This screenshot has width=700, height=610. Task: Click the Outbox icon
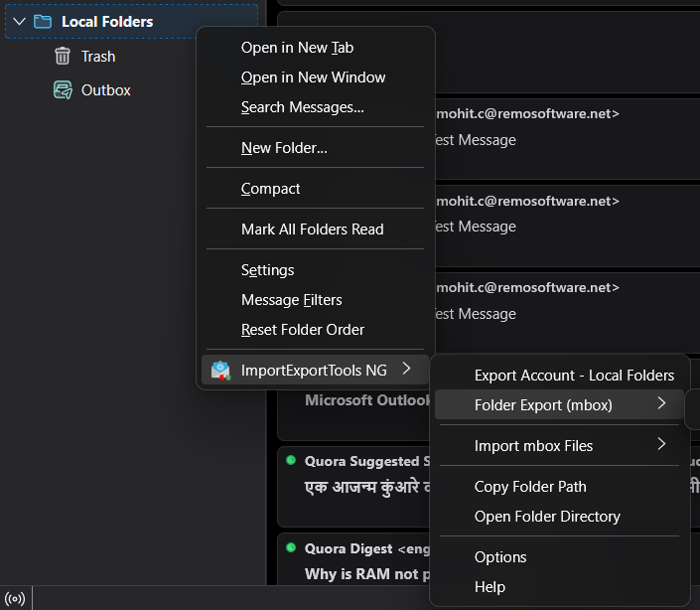pyautogui.click(x=63, y=90)
